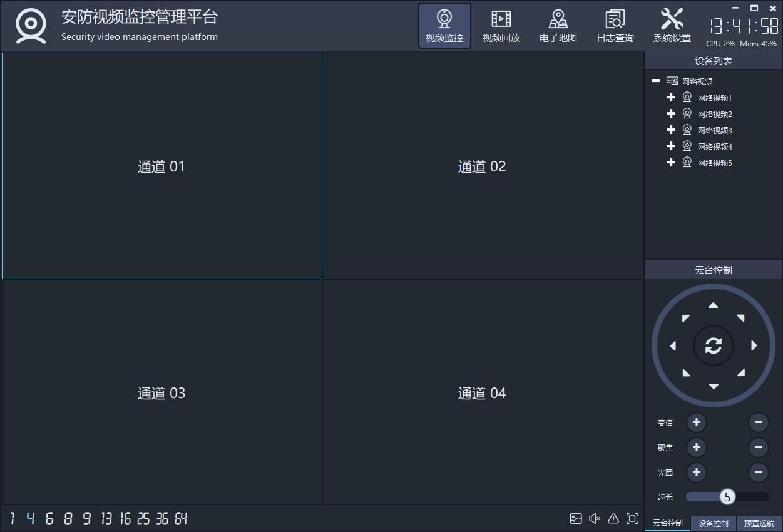Screen dimensions: 783x532
Task: Click the snapshot image icon in bottom bar
Action: pos(576,518)
